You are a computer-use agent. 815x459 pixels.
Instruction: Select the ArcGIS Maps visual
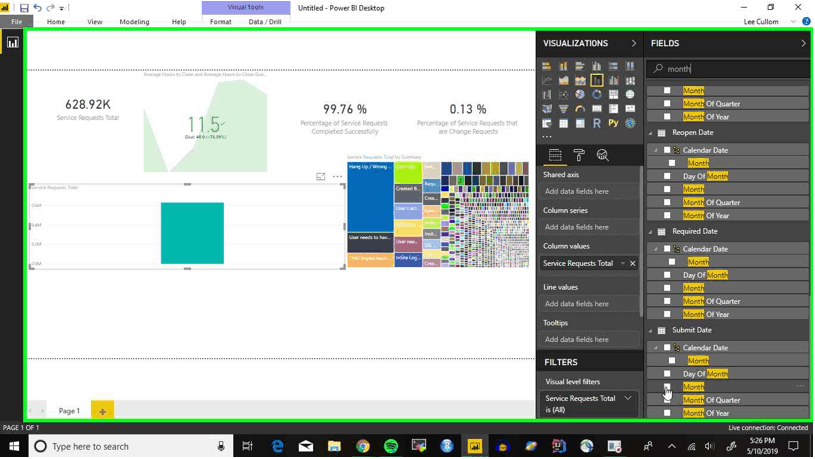630,123
